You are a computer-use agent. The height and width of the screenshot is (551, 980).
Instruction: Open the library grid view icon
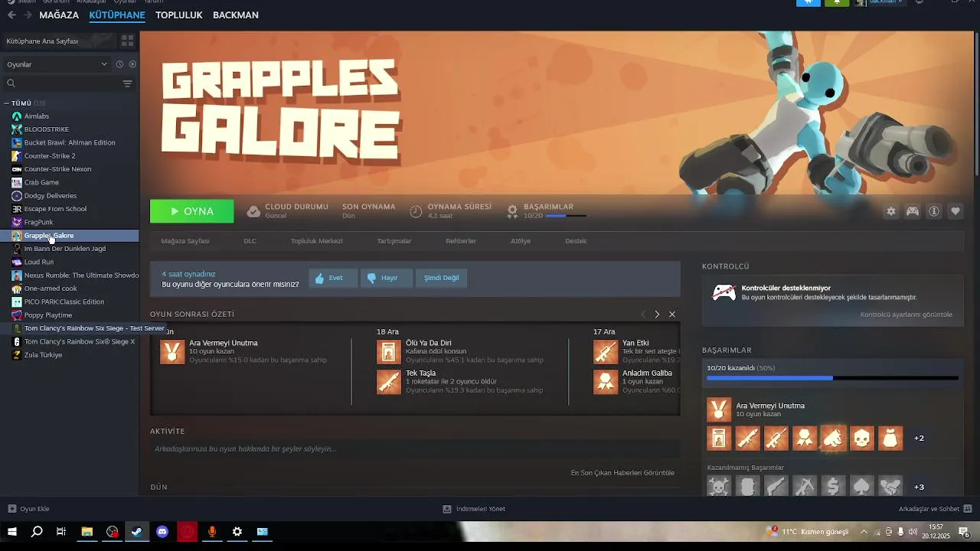click(x=127, y=41)
